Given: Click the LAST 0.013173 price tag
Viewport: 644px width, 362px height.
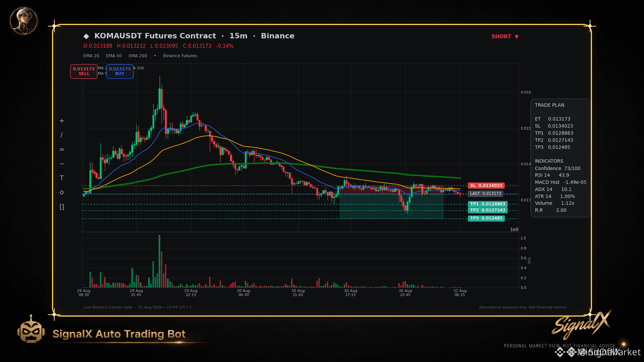Looking at the screenshot, I should pos(486,194).
